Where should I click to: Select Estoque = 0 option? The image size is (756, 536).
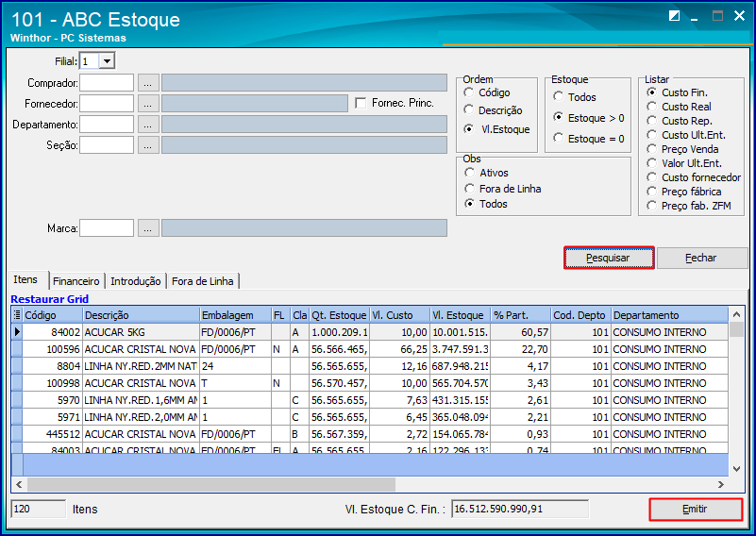click(x=559, y=139)
